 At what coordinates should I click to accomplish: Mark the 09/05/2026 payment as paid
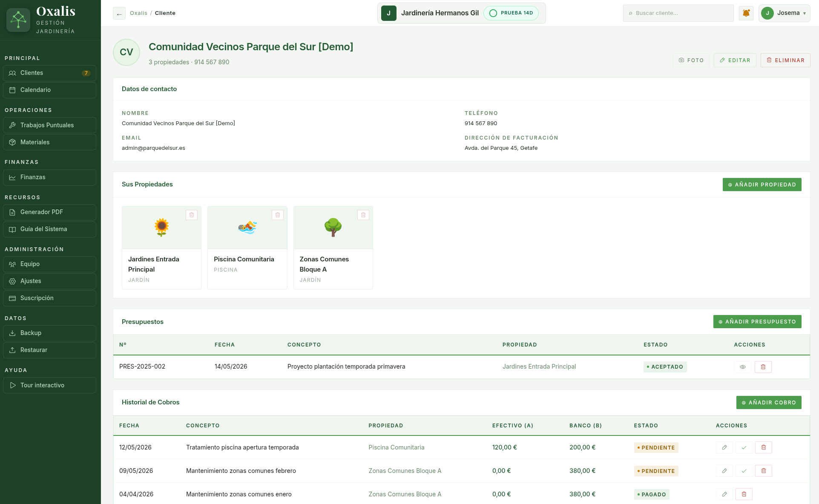(x=744, y=471)
